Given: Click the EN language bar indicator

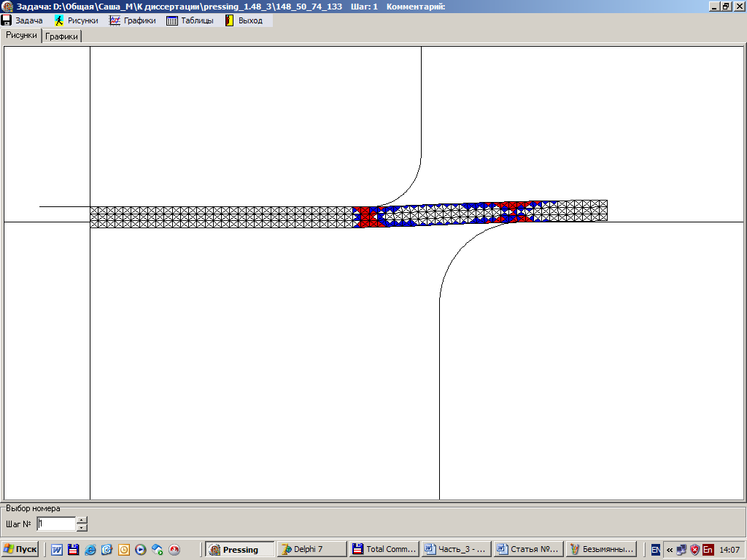Looking at the screenshot, I should coord(656,550).
